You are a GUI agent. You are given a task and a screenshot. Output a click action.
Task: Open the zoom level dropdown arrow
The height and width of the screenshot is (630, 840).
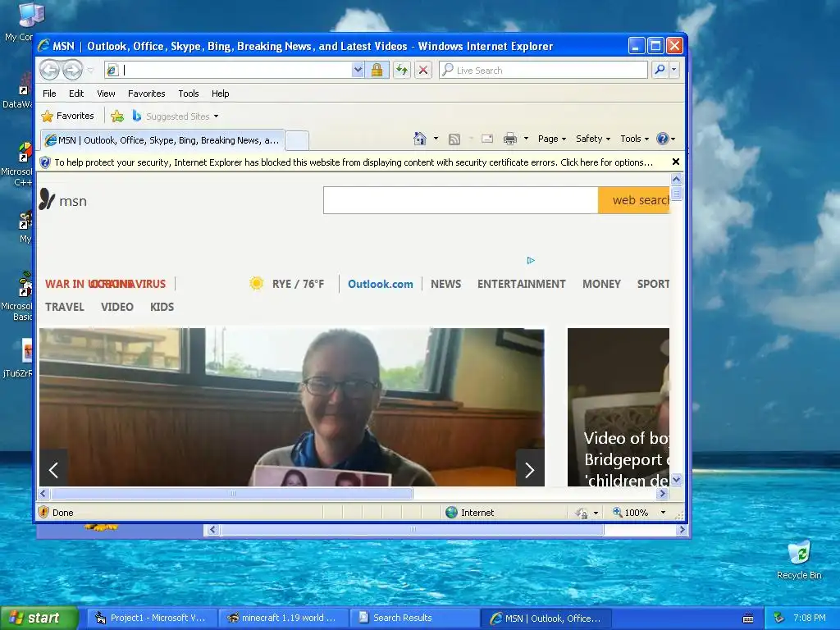point(663,513)
